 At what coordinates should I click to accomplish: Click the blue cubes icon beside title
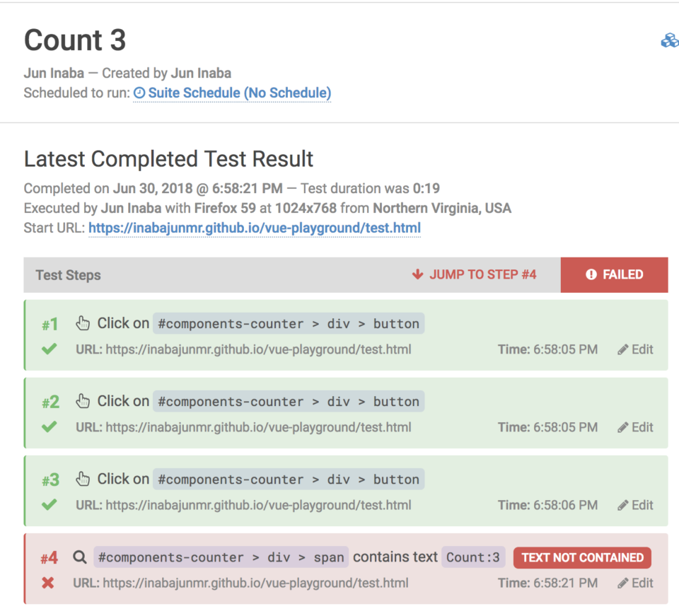point(670,41)
